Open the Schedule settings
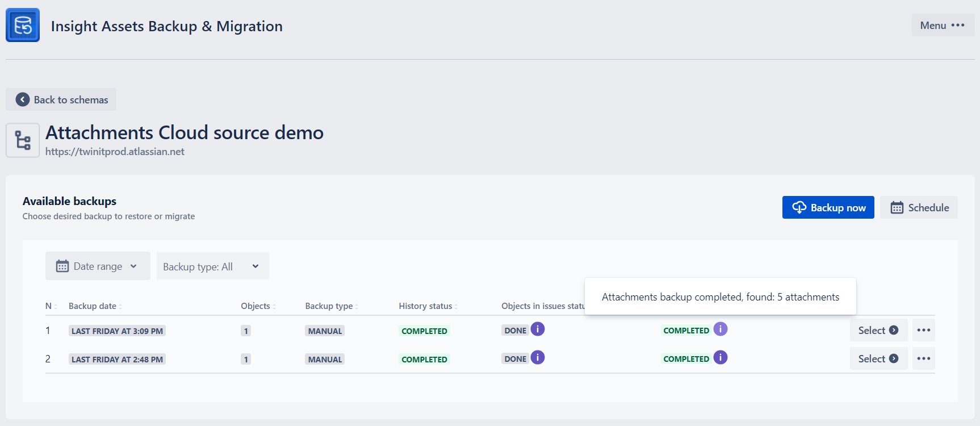 pos(919,207)
